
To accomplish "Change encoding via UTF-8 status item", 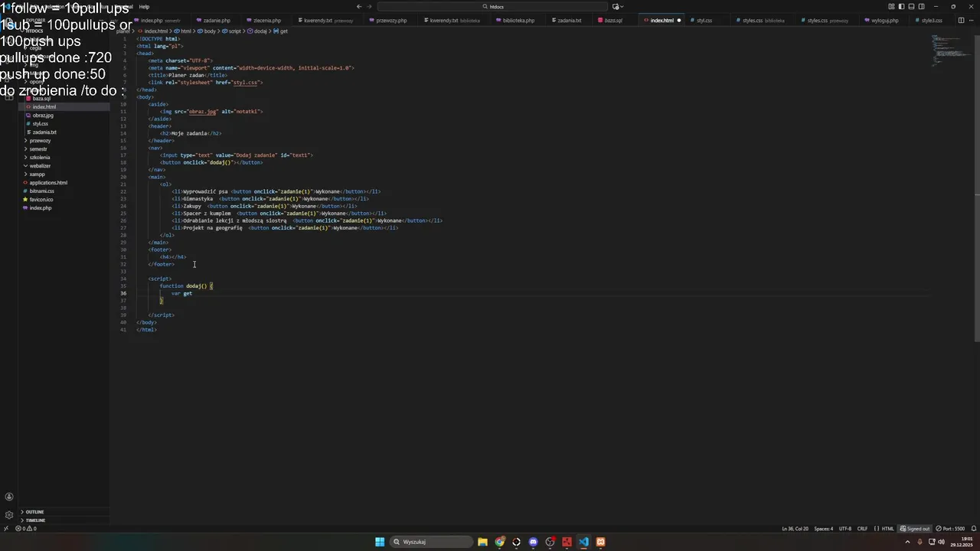I will click(844, 528).
